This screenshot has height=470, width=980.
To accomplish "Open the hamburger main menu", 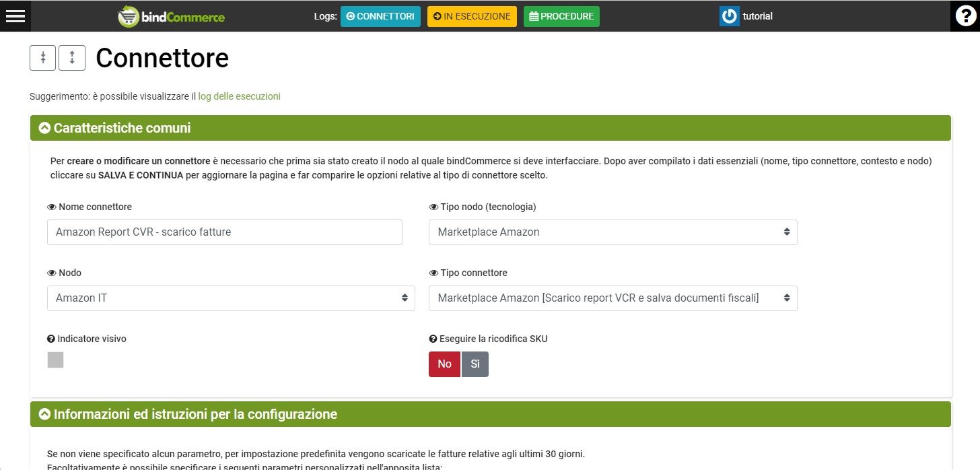I will coord(15,16).
